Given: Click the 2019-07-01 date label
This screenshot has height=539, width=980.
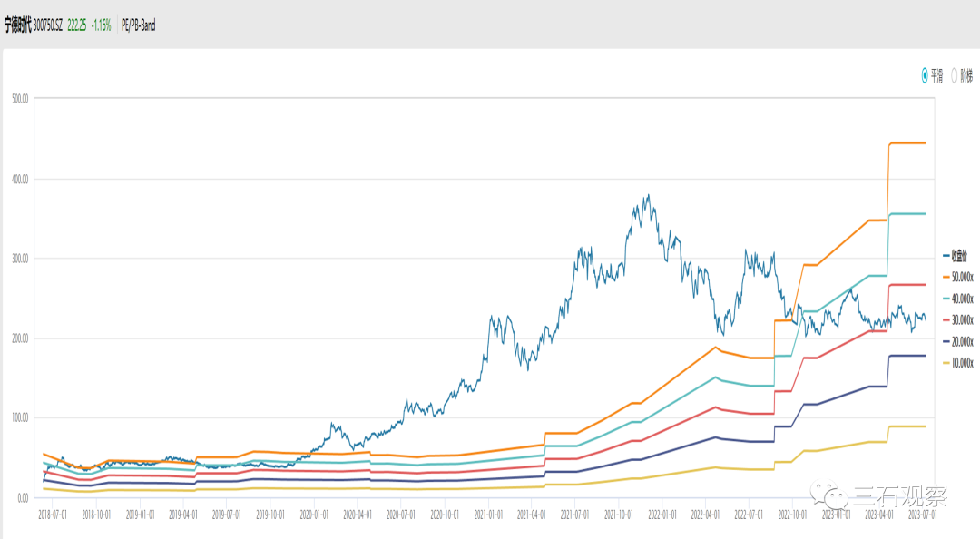Looking at the screenshot, I should pyautogui.click(x=226, y=514).
